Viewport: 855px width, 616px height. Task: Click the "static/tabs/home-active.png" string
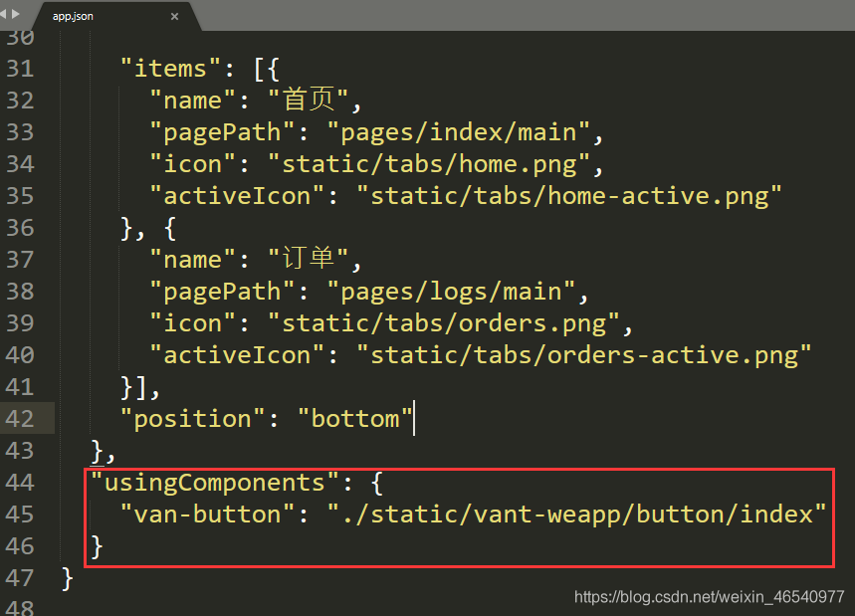(568, 196)
